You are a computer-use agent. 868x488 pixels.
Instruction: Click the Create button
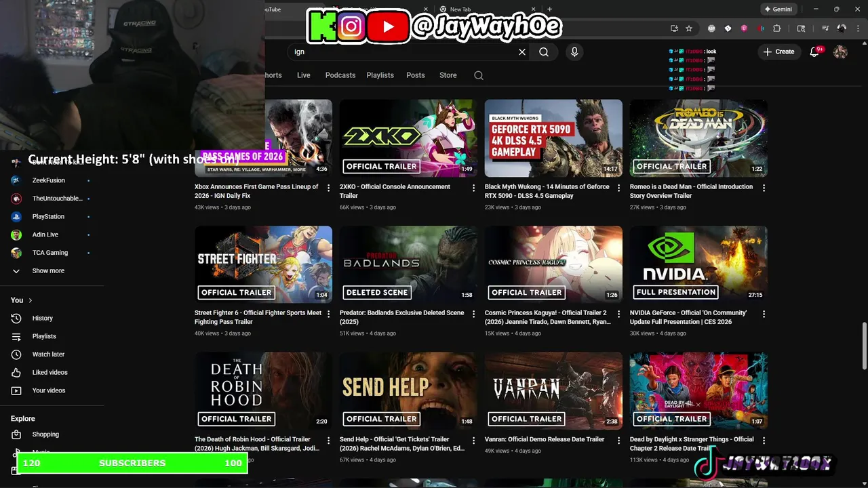(x=778, y=52)
